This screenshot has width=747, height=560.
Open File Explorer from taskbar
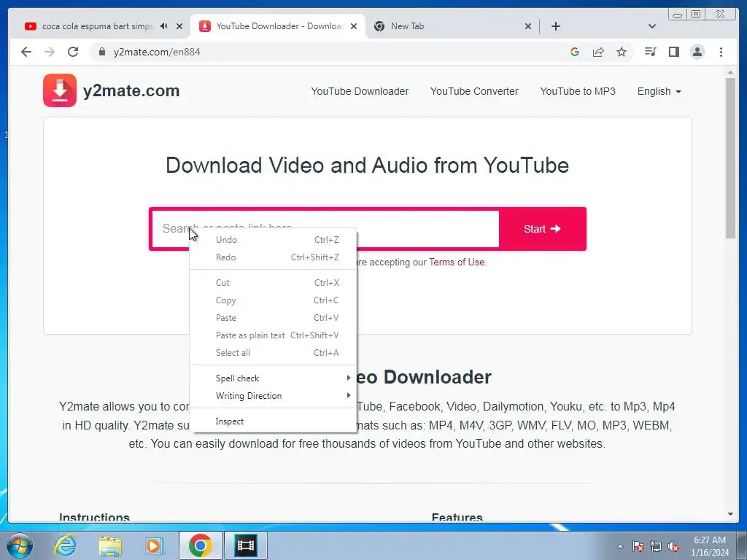tap(110, 545)
